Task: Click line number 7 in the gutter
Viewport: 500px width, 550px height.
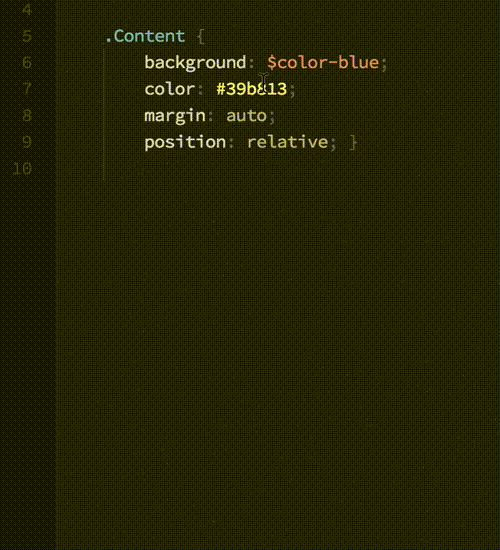Action: [27, 89]
